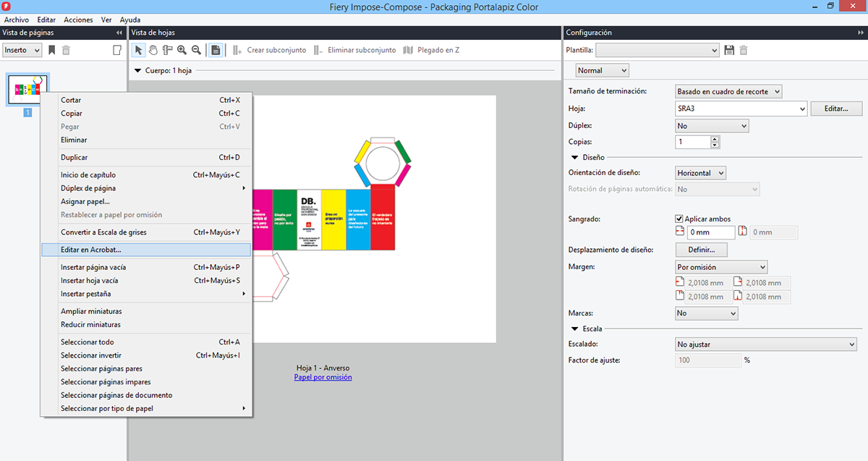Activate the hand pan tool

[153, 50]
